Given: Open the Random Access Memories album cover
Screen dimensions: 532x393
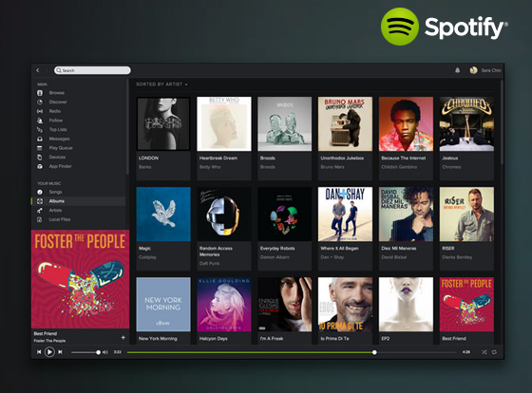Looking at the screenshot, I should [224, 214].
